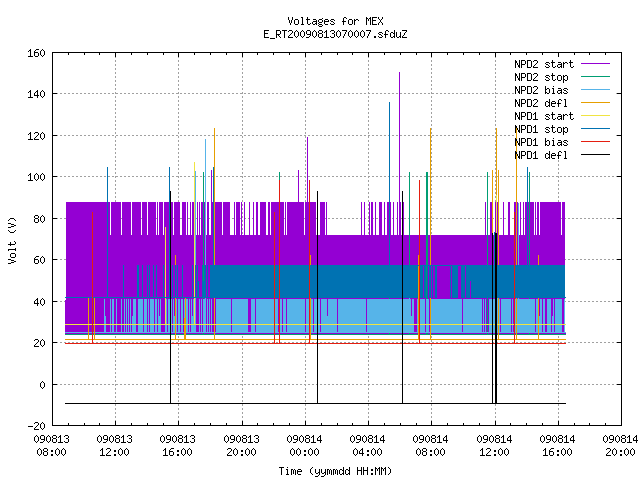Click the chart title 'Voltages for MEX'
Image resolution: width=640 pixels, height=480 pixels.
[335, 21]
